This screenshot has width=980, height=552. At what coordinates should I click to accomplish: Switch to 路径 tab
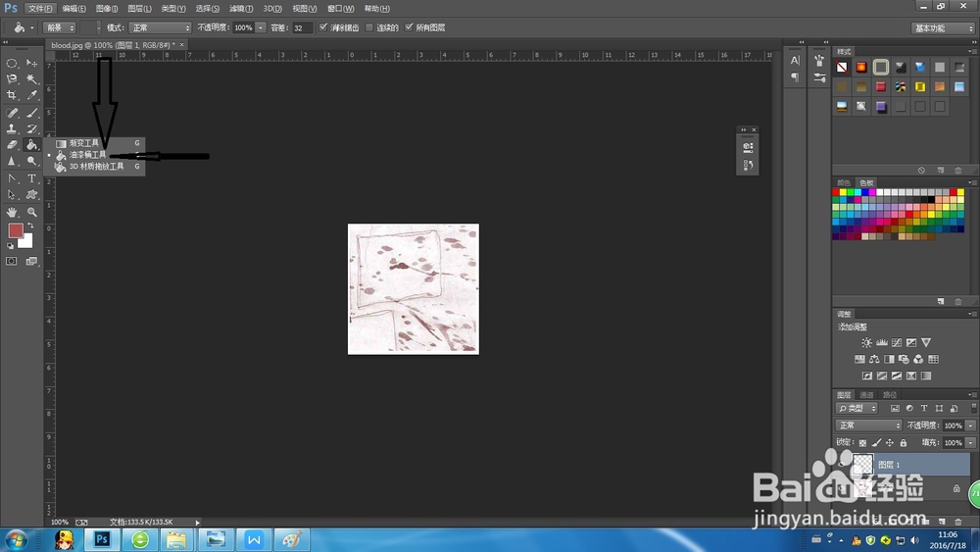(890, 395)
